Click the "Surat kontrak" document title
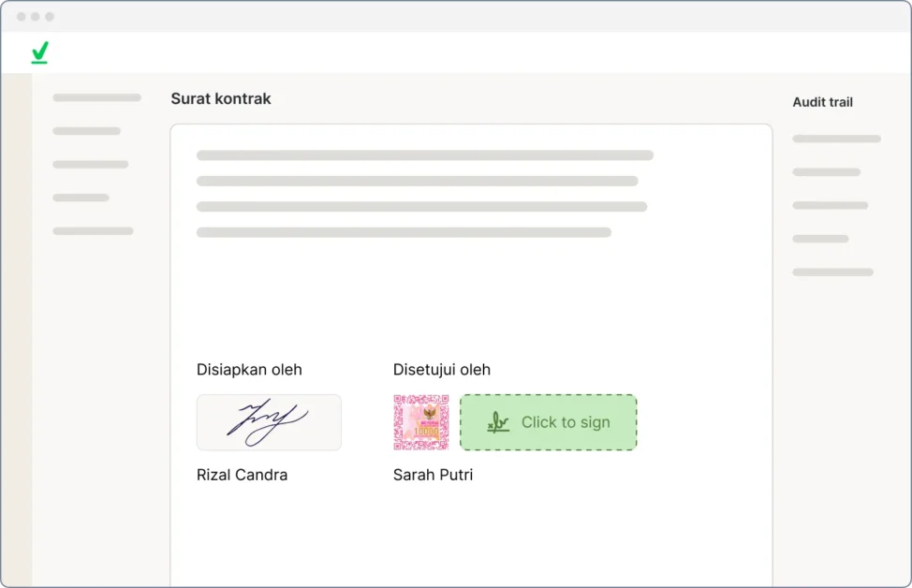Viewport: 912px width, 588px height. 221,98
